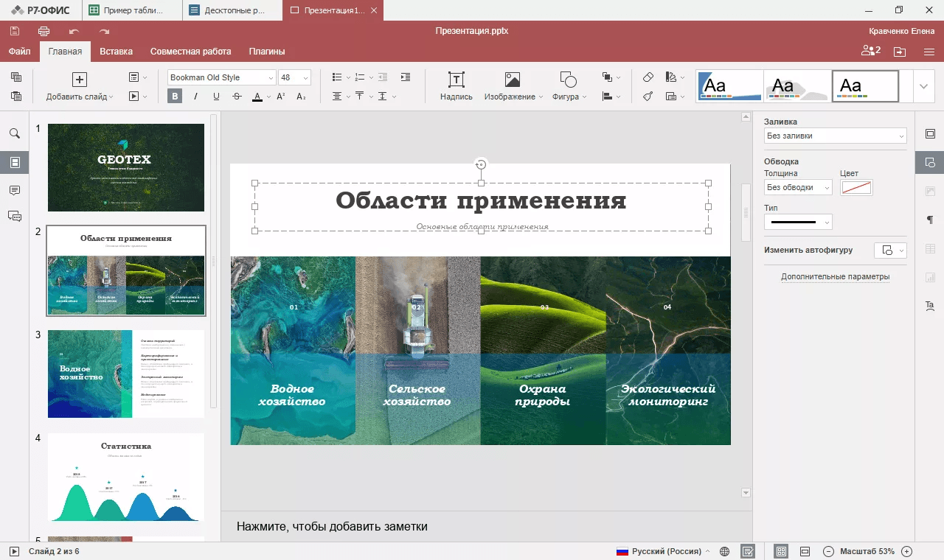Viewport: 944px width, 560px height.
Task: Click zoom in plus button
Action: click(x=907, y=551)
